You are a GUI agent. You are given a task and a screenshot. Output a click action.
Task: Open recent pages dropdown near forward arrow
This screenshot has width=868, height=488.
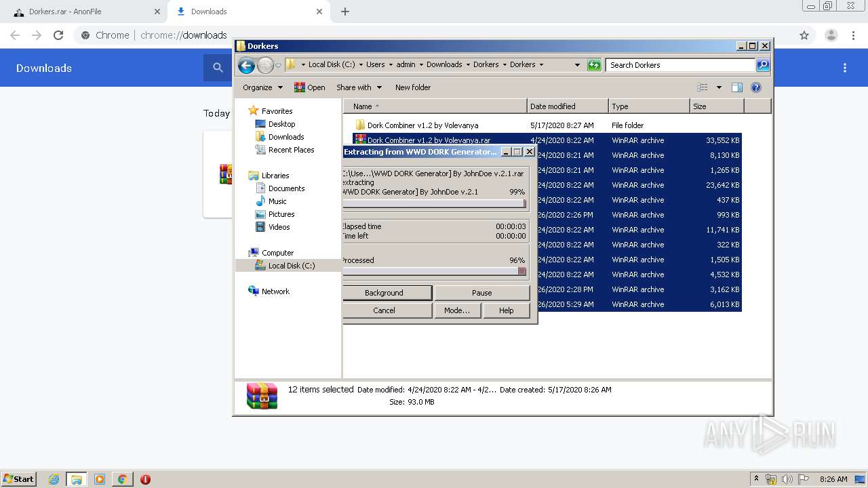(278, 66)
